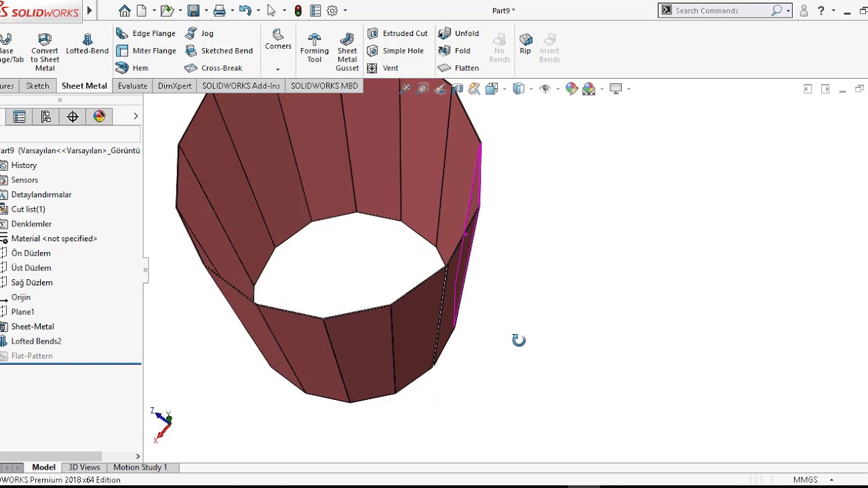Switch to the ConfigurationManager tab
The height and width of the screenshot is (488, 868).
(45, 117)
